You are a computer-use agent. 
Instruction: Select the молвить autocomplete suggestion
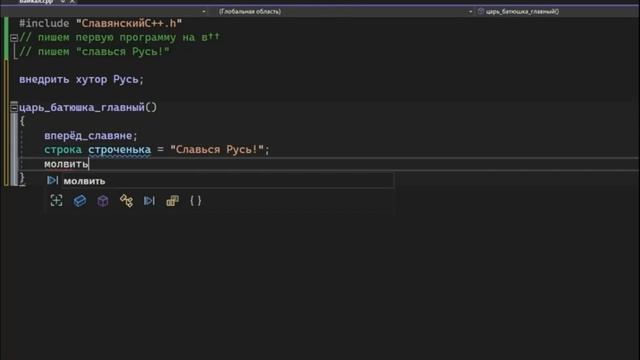(219, 180)
